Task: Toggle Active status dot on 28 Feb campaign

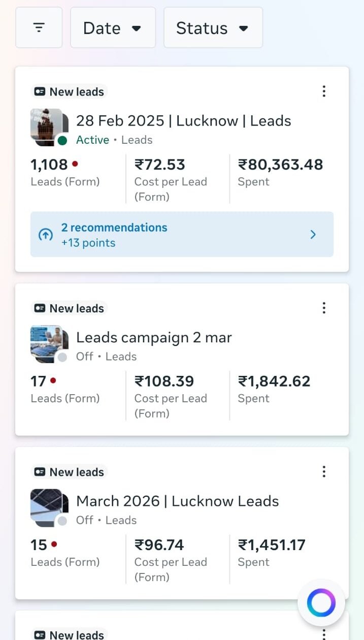Action: click(62, 140)
